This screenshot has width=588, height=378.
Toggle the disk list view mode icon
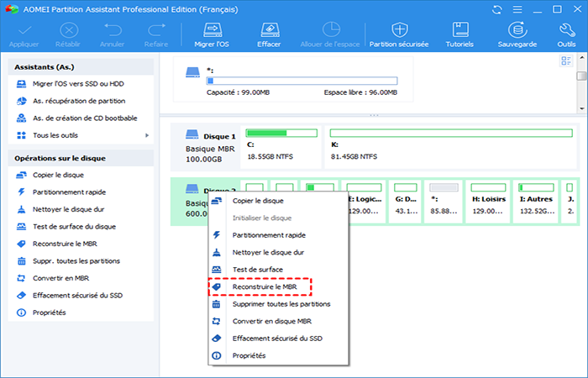coord(565,60)
